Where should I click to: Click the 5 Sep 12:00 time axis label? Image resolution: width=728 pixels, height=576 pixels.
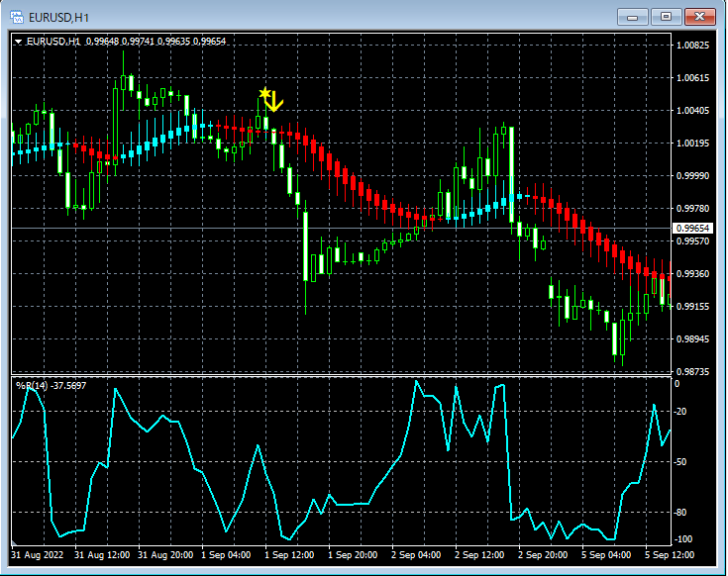click(670, 555)
